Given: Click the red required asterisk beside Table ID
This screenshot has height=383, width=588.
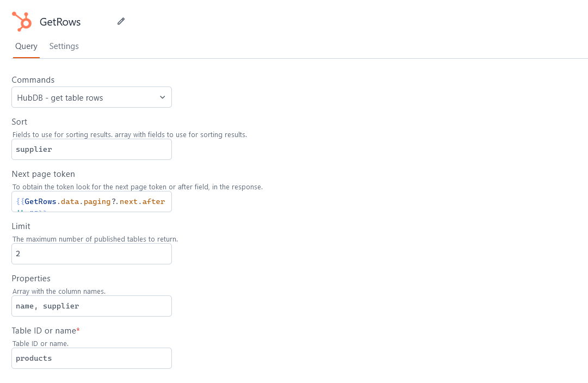Looking at the screenshot, I should click(x=78, y=329).
